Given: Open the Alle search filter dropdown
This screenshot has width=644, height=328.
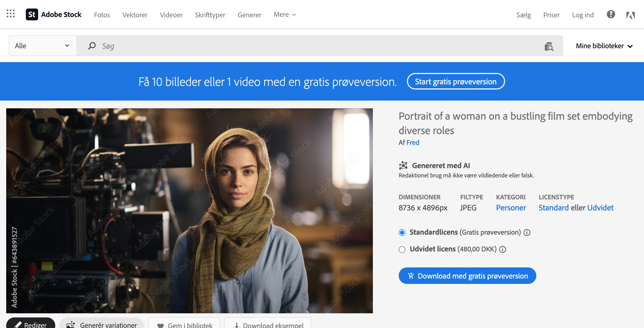Looking at the screenshot, I should [x=43, y=46].
